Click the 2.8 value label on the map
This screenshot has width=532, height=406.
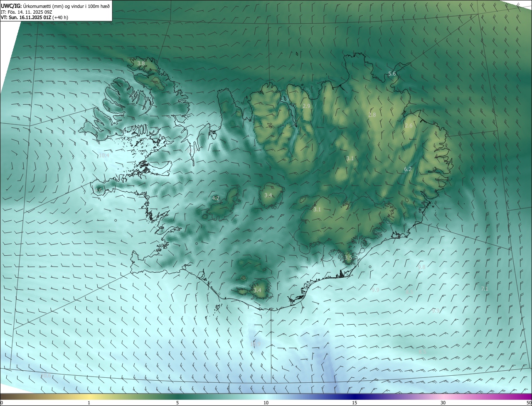click(372, 115)
